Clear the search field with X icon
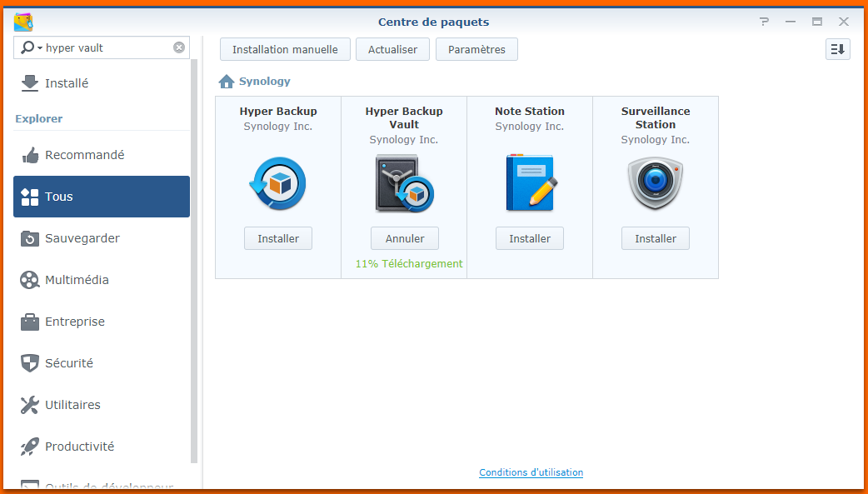Screen dimensions: 868x494 pos(179,47)
